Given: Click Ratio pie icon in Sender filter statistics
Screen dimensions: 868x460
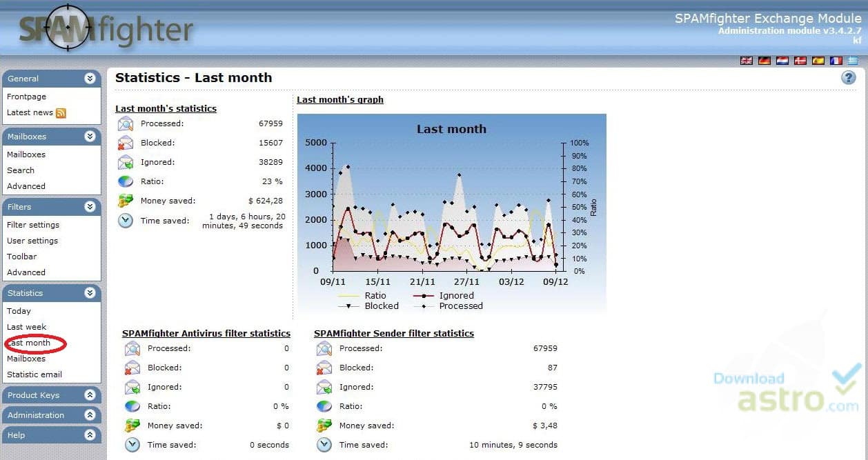Looking at the screenshot, I should coord(324,407).
